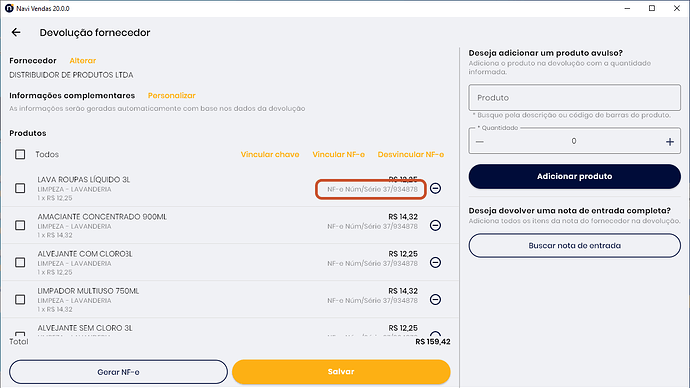
Task: Click the Navi Vendas app logo icon
Action: coord(9,8)
